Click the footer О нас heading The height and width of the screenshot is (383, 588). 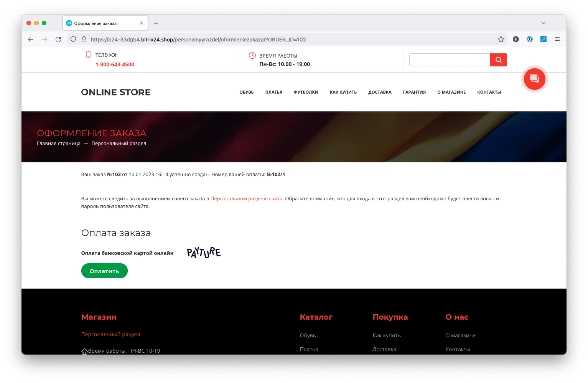[x=457, y=317]
